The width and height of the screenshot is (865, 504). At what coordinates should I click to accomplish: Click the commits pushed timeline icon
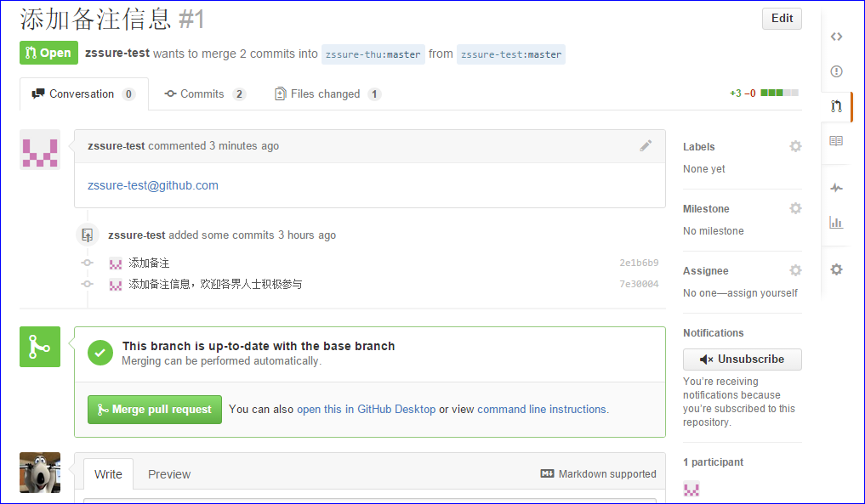click(x=87, y=235)
